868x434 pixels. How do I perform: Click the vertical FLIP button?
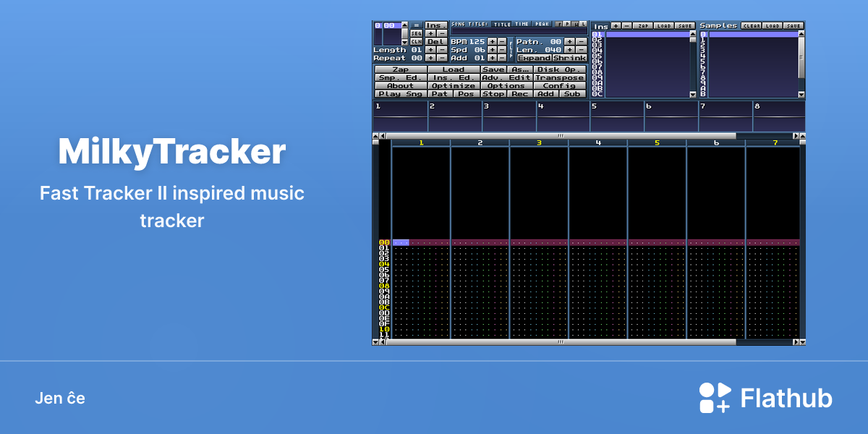point(511,49)
